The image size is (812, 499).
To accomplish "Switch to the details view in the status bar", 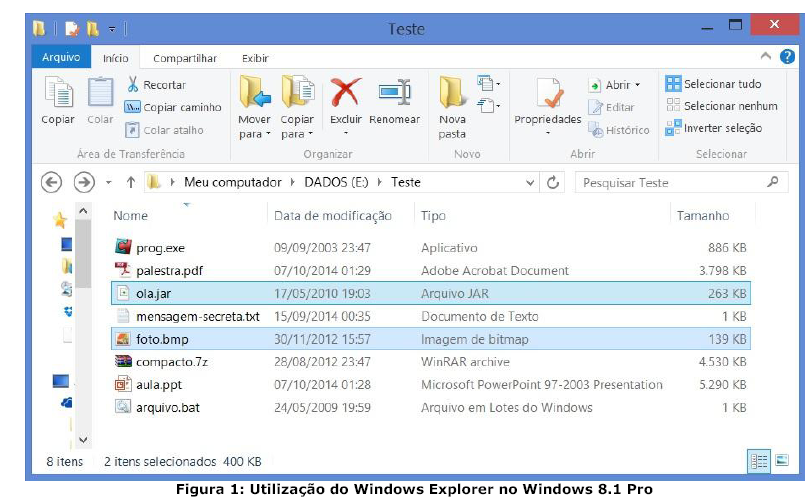I will (x=760, y=461).
